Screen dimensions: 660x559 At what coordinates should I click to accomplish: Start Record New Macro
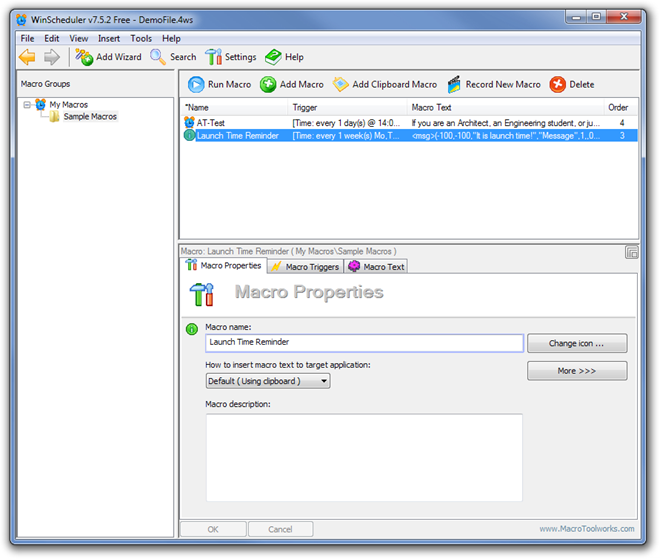[494, 85]
